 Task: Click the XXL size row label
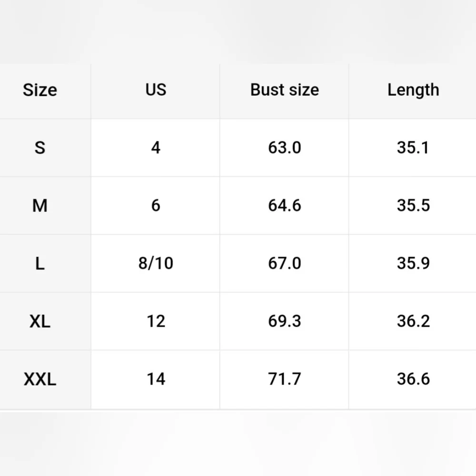(x=40, y=379)
